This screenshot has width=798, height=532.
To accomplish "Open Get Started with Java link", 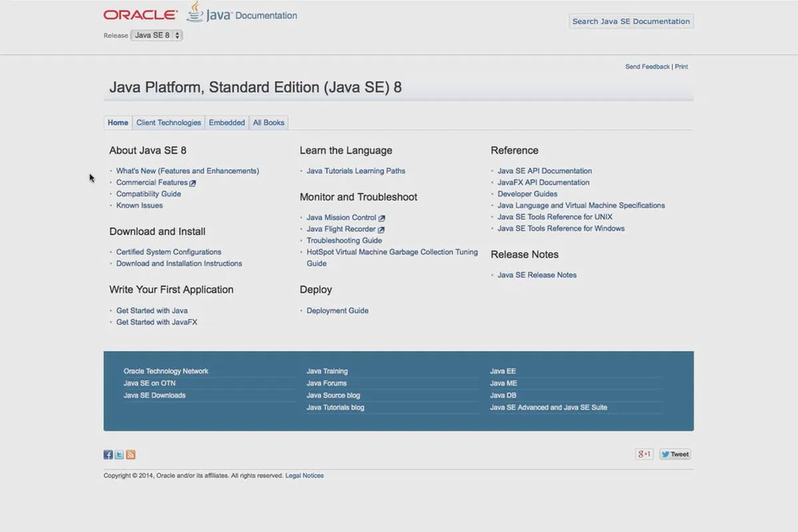I will point(152,311).
